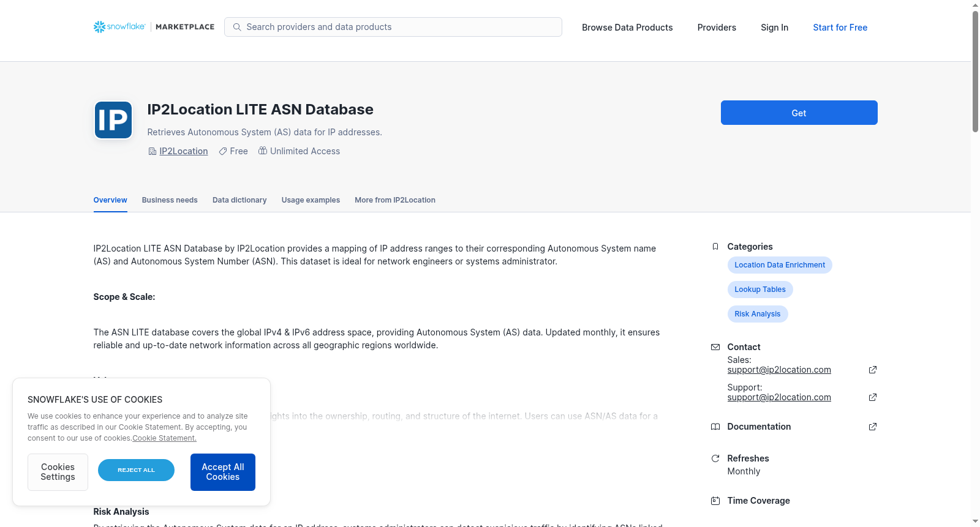Open the IP2Location provider link

[184, 151]
